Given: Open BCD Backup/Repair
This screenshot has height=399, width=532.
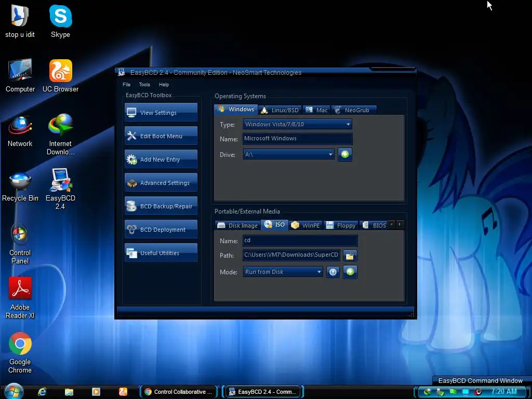Looking at the screenshot, I should [161, 206].
